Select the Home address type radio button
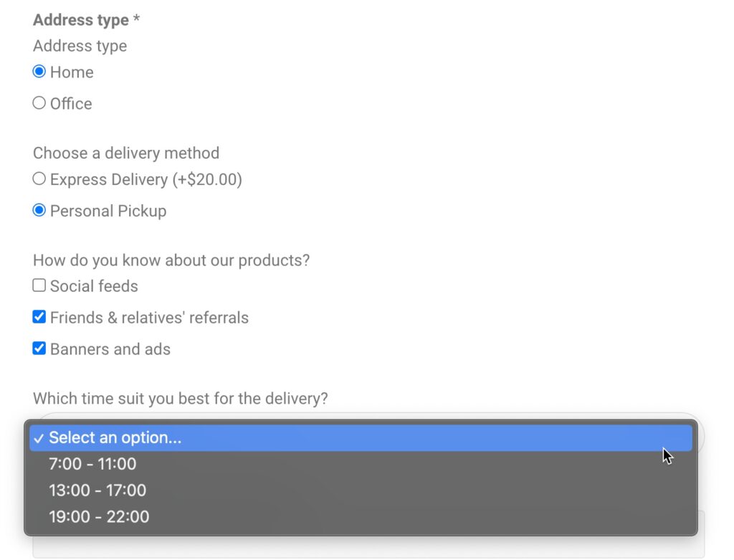Viewport: 734px width, 560px height. (39, 71)
